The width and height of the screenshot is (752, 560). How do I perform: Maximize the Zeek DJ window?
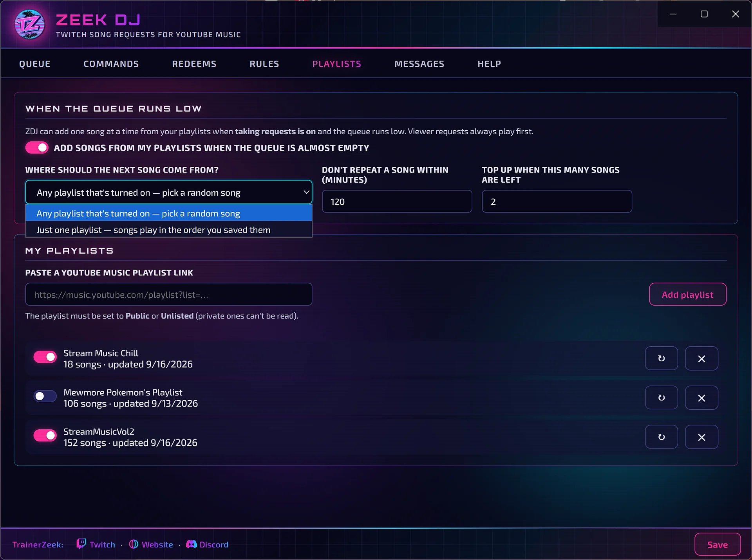704,14
